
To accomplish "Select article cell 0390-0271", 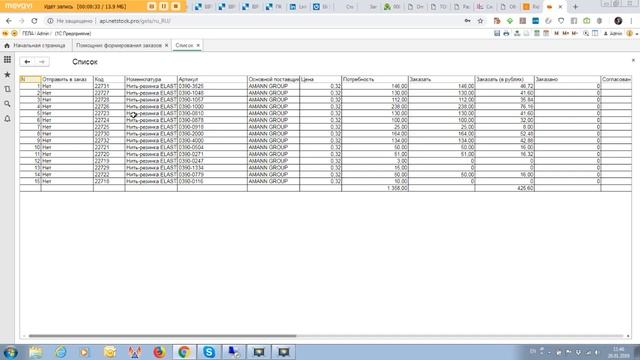I will (x=212, y=154).
